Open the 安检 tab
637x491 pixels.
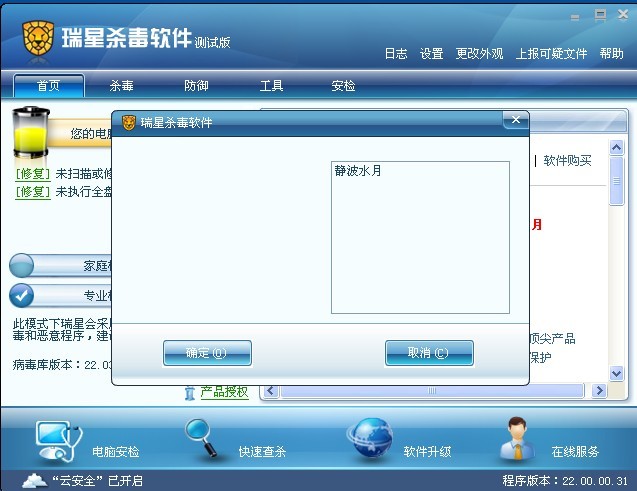click(x=343, y=86)
